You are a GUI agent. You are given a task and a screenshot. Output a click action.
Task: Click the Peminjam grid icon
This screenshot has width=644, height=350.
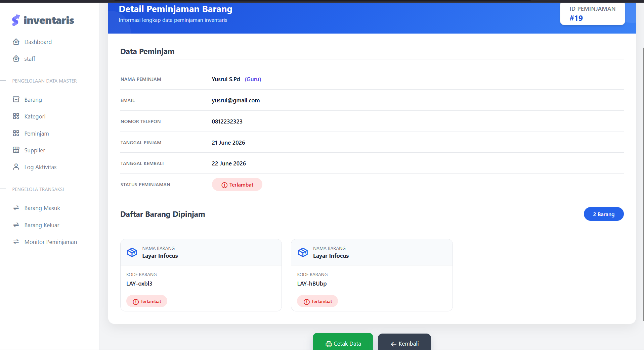coord(16,133)
